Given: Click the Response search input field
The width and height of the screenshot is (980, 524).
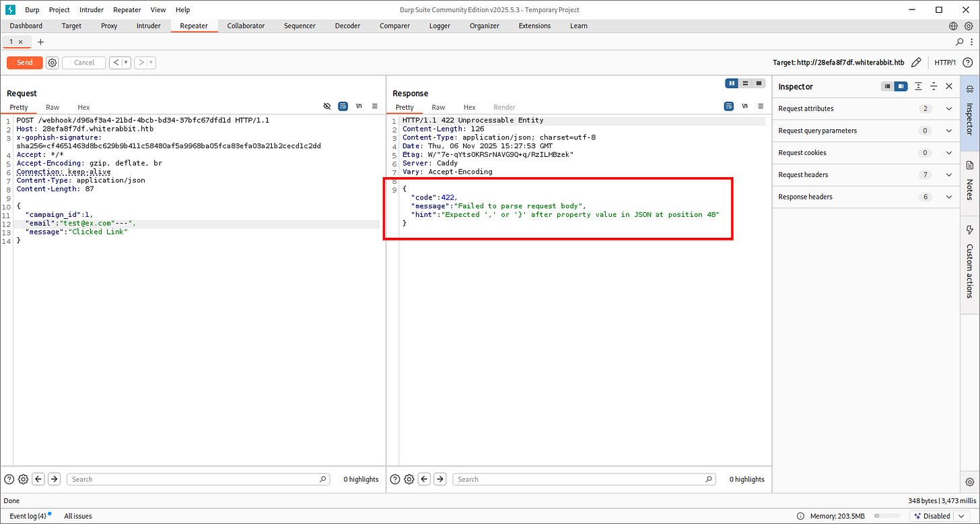Looking at the screenshot, I should (x=582, y=479).
